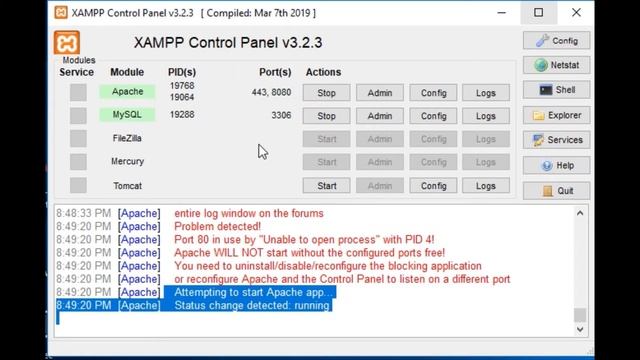Click the disabled Mercury Logs button
The image size is (640, 360).
click(486, 162)
